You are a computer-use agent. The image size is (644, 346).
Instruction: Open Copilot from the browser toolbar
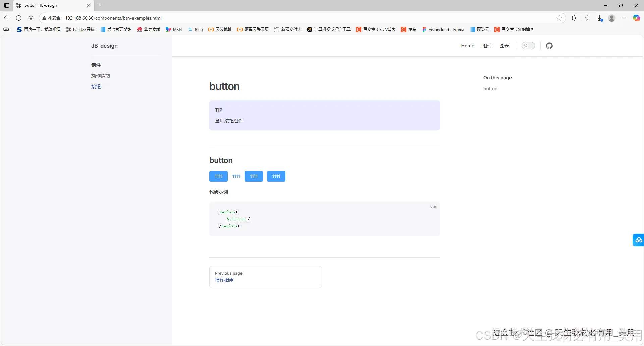[636, 18]
